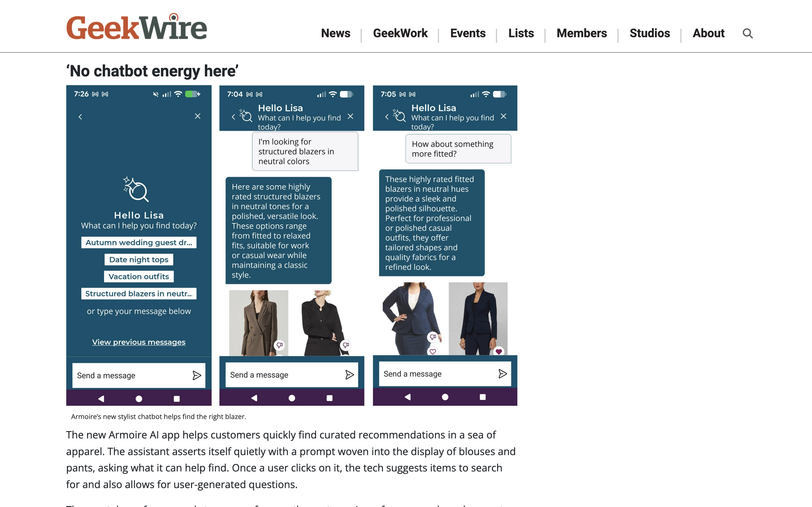Select 'Date night tops' suggestion
Viewport: 812px width, 507px height.
click(139, 259)
